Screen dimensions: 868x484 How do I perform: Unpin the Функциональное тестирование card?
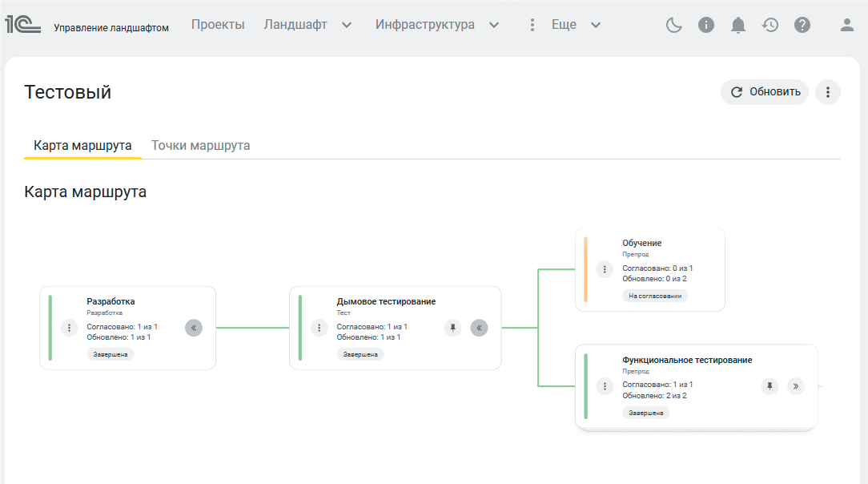[770, 386]
